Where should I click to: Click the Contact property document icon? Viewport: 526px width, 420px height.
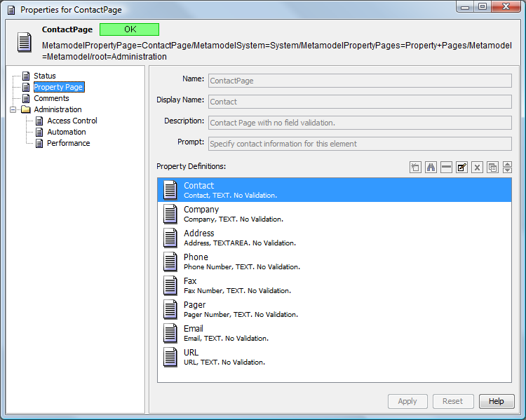click(170, 190)
